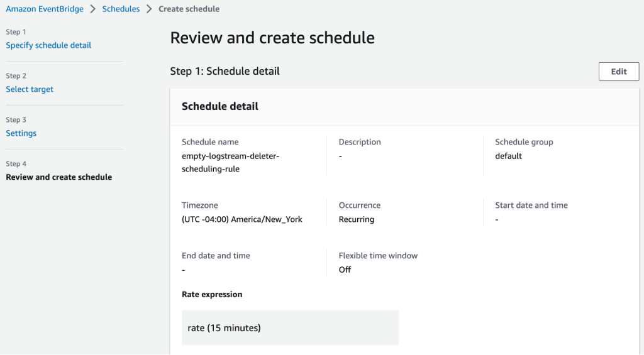This screenshot has width=644, height=355.
Task: Open the Select target step
Action: tap(30, 89)
